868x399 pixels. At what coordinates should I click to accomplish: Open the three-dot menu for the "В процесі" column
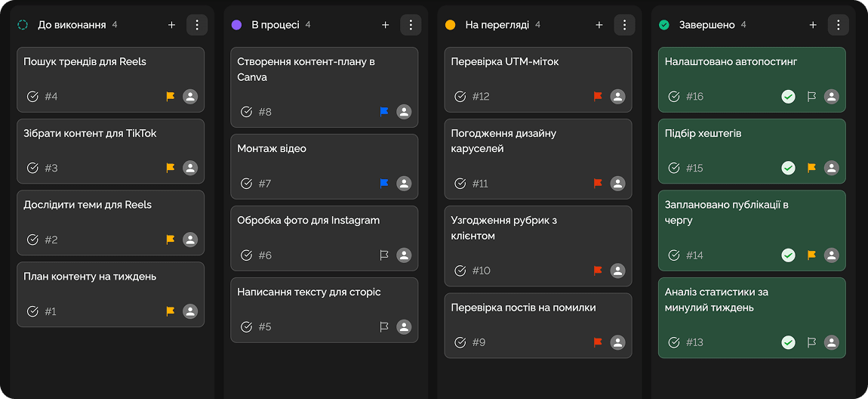click(x=411, y=25)
